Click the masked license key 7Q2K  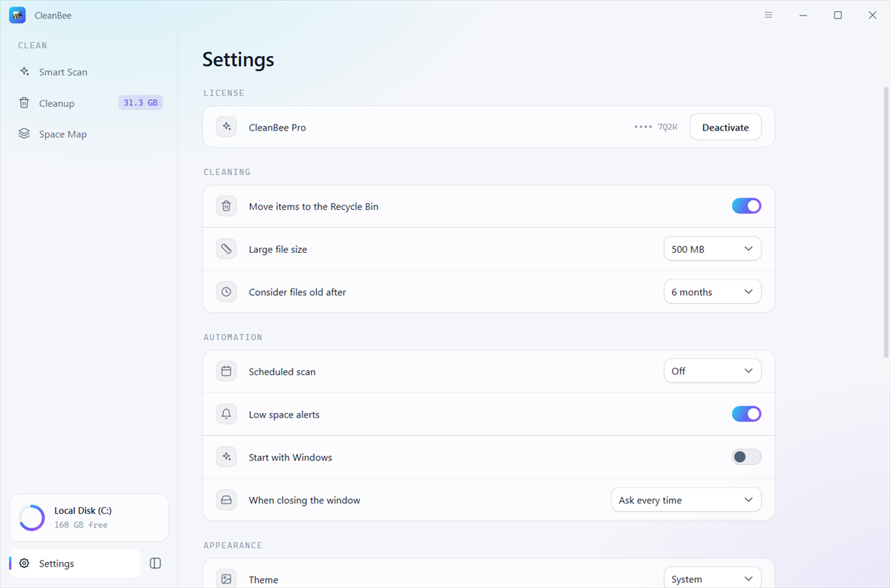(x=656, y=128)
